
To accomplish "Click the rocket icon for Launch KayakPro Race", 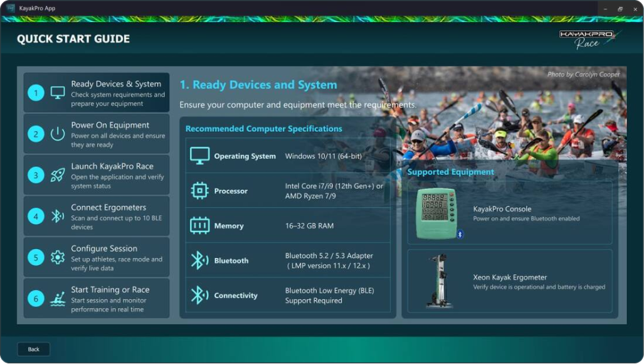I will click(x=58, y=175).
